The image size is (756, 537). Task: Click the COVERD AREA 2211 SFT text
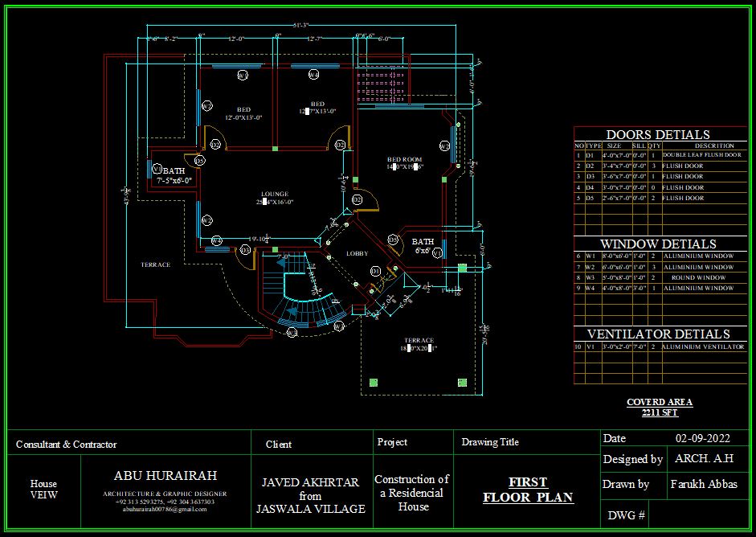point(660,408)
